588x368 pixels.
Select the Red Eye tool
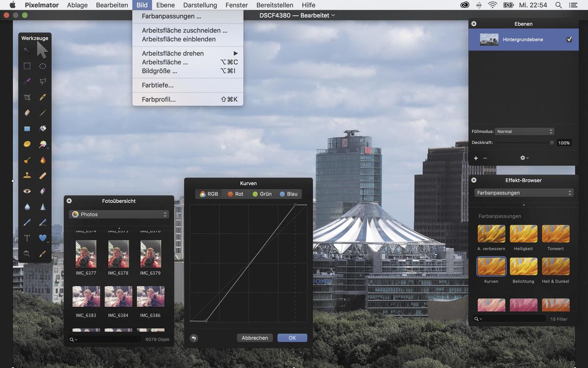27,191
